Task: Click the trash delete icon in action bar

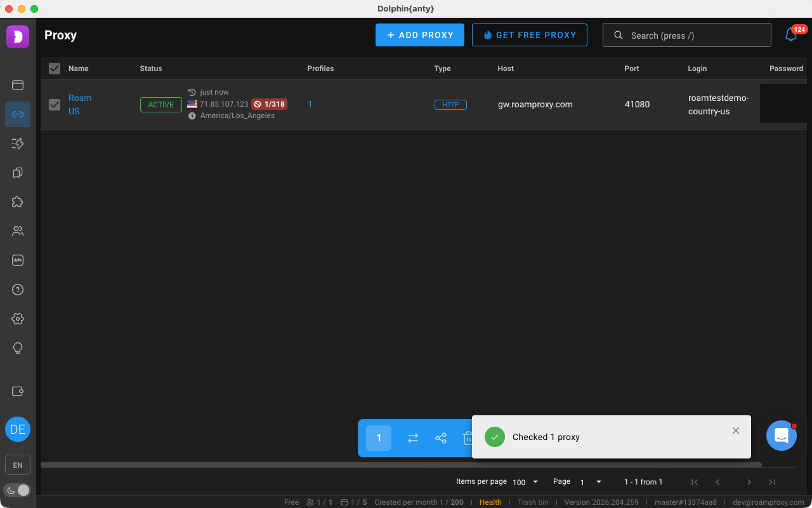Action: click(468, 438)
